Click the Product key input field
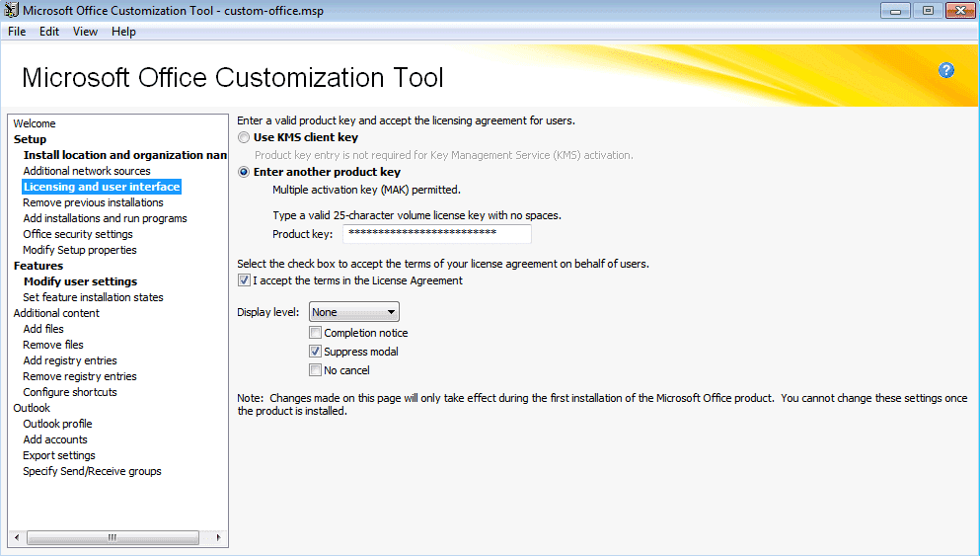 point(437,234)
